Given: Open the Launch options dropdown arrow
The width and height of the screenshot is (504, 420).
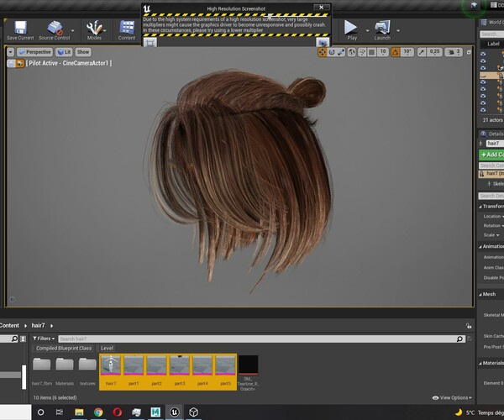Looking at the screenshot, I should point(398,30).
